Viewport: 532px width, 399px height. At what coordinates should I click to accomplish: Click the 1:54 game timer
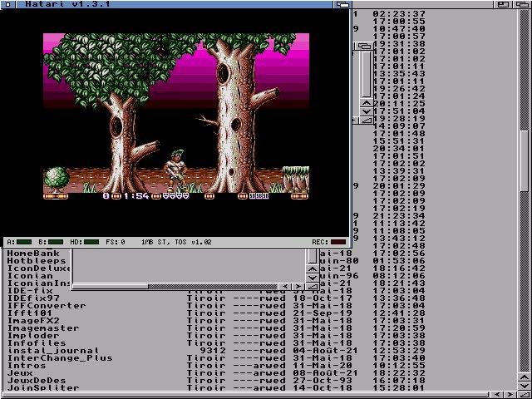pyautogui.click(x=136, y=196)
